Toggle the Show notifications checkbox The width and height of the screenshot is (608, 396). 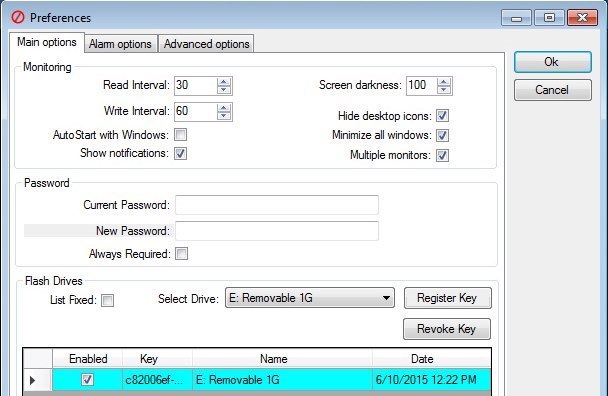click(180, 153)
